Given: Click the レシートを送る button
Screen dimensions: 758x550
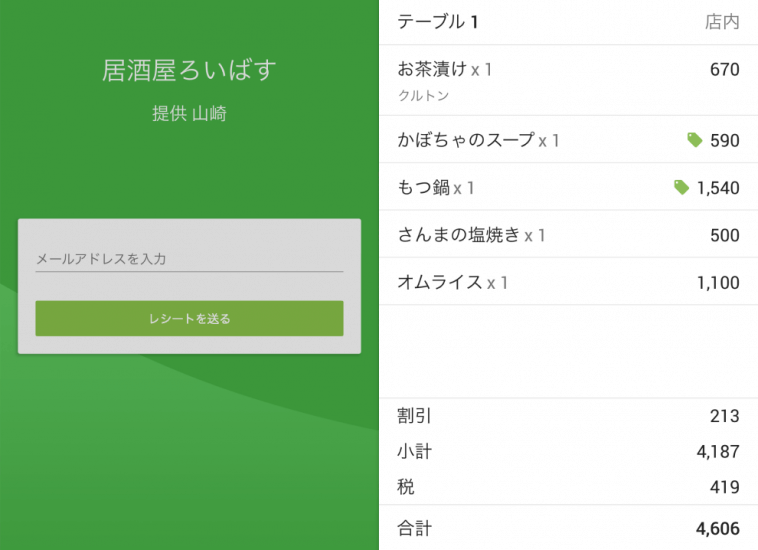Looking at the screenshot, I should coord(189,318).
